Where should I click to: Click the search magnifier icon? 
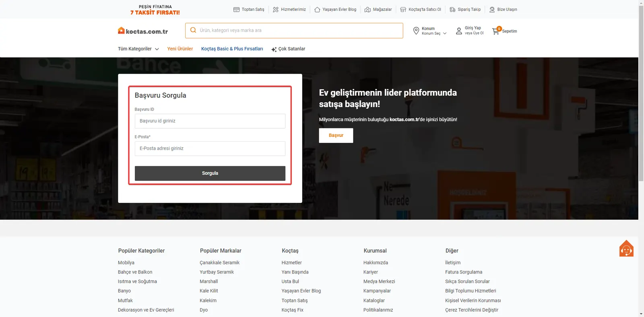(x=193, y=30)
